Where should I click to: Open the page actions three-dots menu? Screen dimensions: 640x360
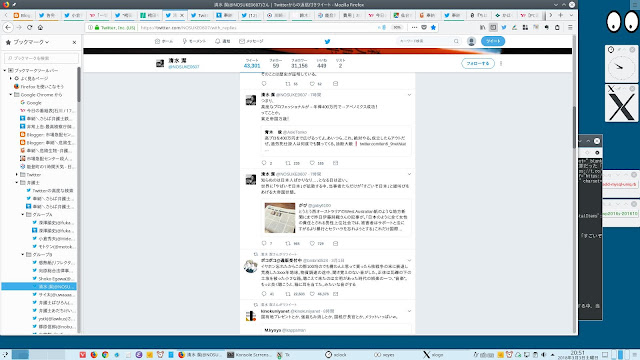[x=414, y=27]
